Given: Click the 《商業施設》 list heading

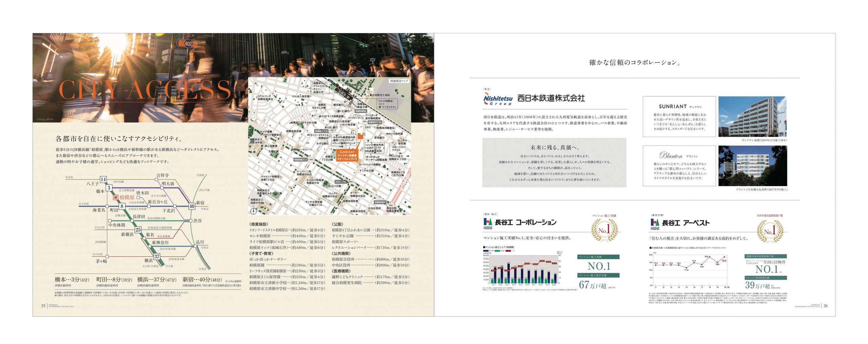Looking at the screenshot, I should (259, 224).
